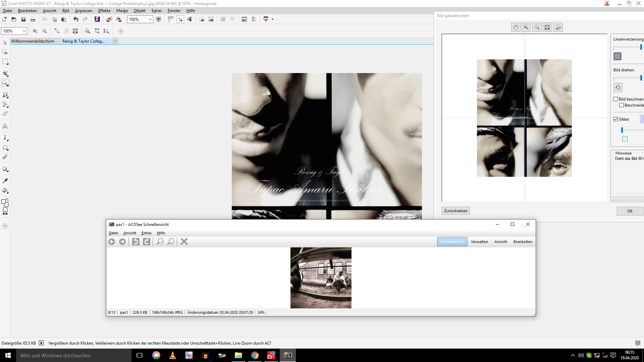Screen dimensions: 644x362
Task: Open the zoom level dropdown in property bar
Action: [x=24, y=31]
